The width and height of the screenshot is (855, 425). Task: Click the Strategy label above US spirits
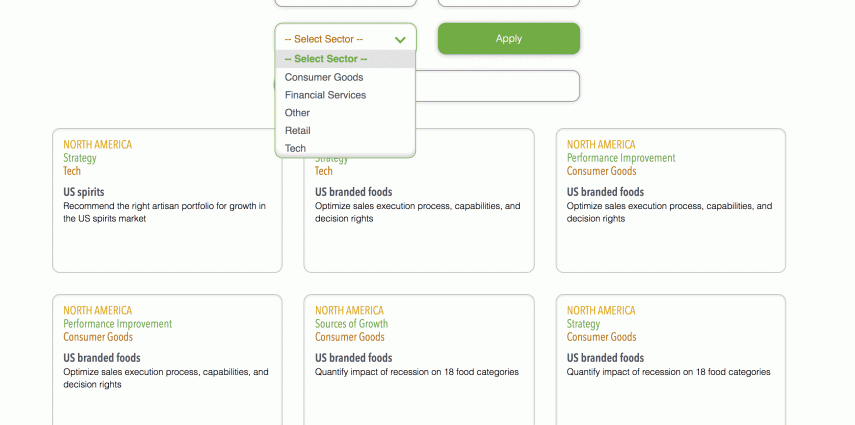pyautogui.click(x=80, y=158)
